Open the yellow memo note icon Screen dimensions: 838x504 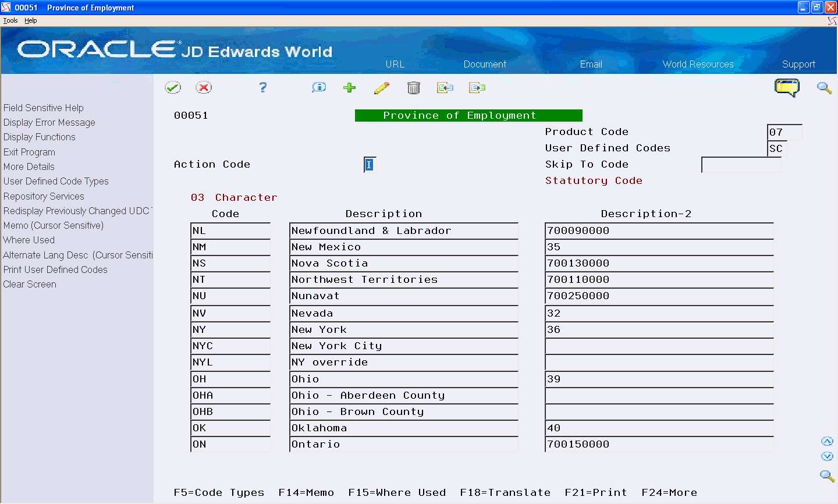[x=787, y=86]
